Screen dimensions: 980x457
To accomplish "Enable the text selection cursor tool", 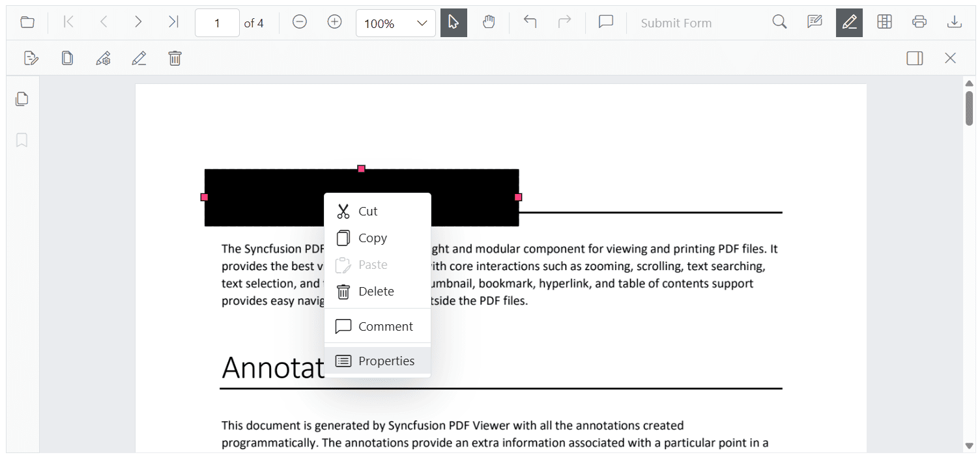I will pos(454,22).
